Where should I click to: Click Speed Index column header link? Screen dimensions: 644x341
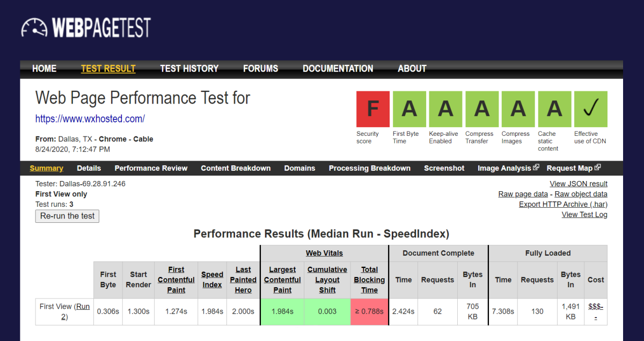(212, 279)
